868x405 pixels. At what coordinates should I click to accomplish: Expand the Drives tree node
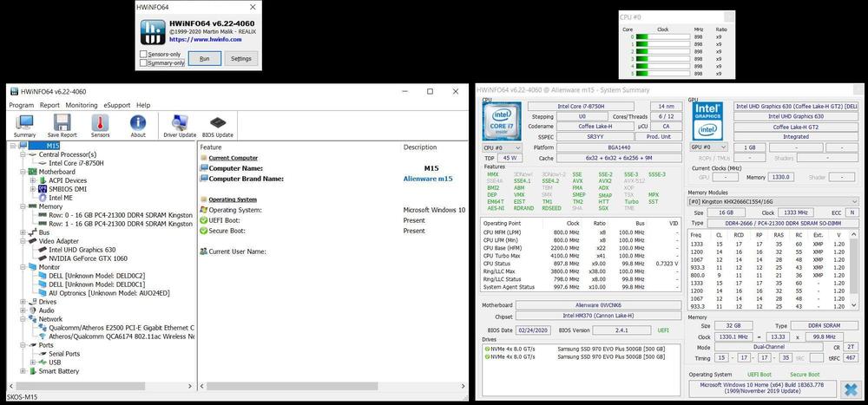tap(22, 302)
